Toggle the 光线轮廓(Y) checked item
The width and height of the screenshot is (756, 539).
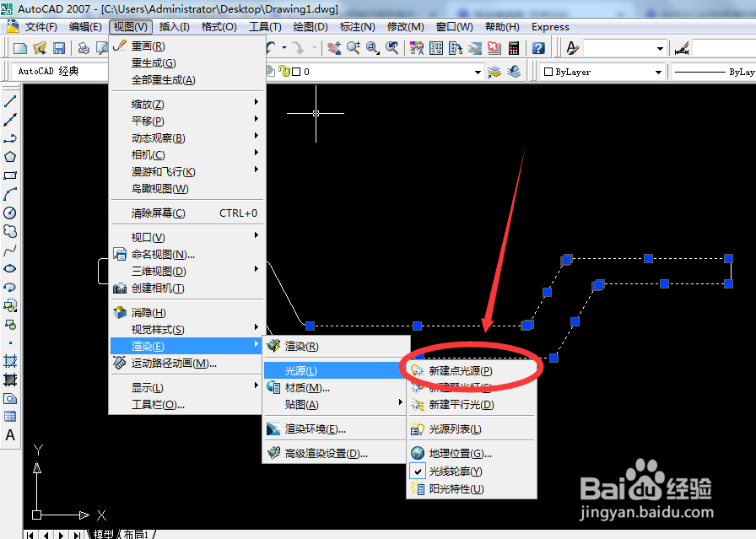pos(472,471)
